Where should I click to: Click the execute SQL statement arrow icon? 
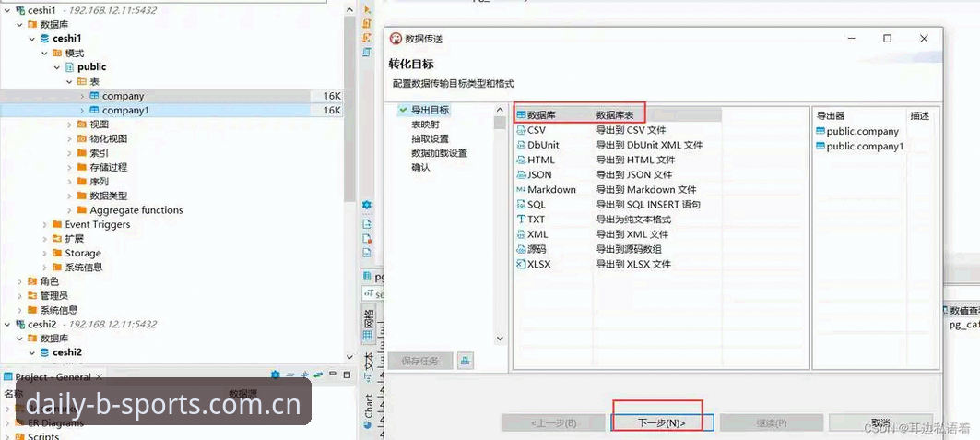(367, 8)
